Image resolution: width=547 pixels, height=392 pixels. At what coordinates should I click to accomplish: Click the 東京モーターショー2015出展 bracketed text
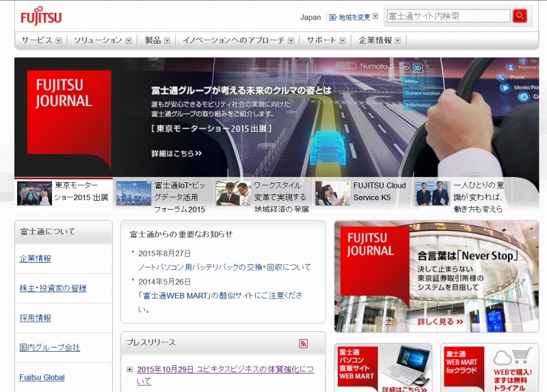211,128
